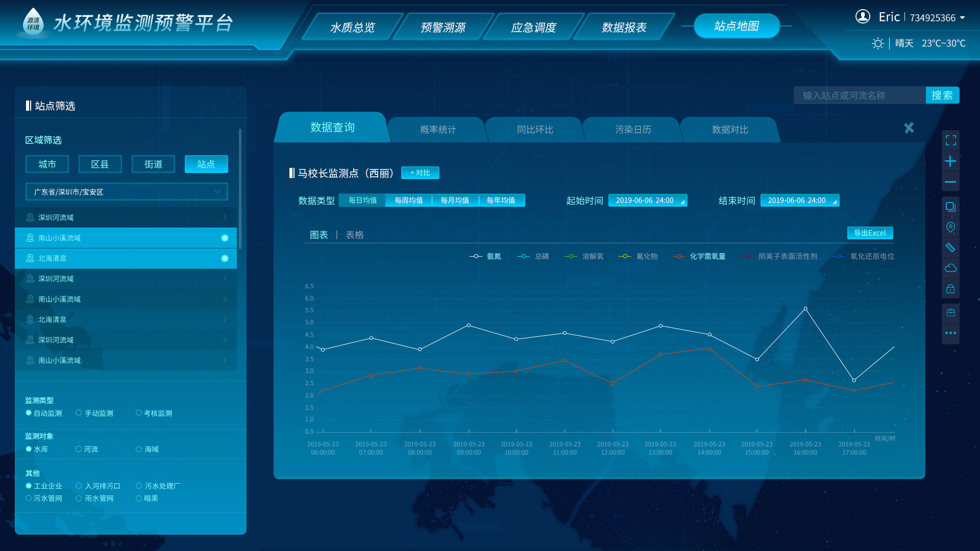Select 污水处理厂 radio option

point(139,486)
